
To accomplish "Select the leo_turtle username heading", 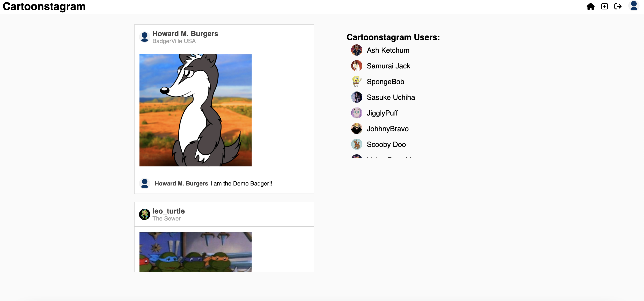I will click(168, 211).
